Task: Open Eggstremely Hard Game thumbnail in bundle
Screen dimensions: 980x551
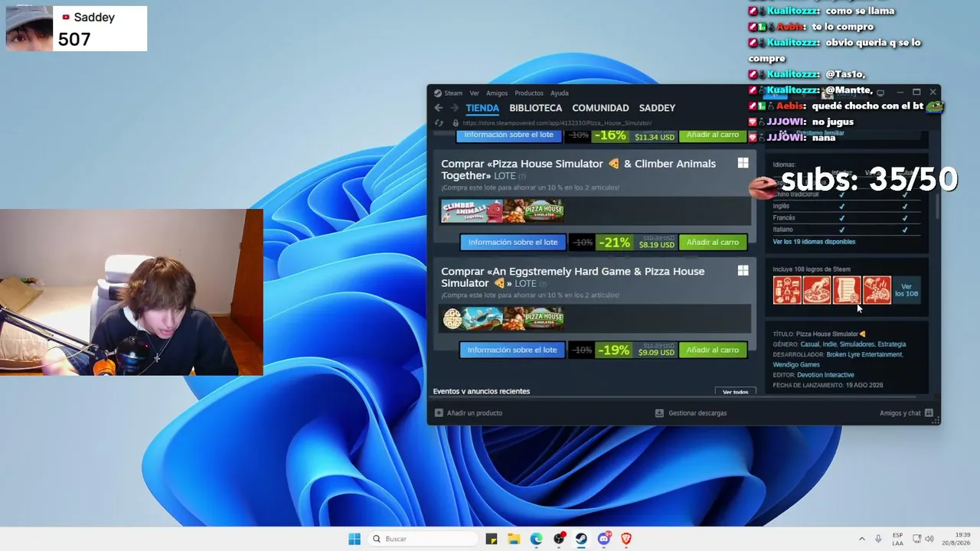Action: [472, 318]
